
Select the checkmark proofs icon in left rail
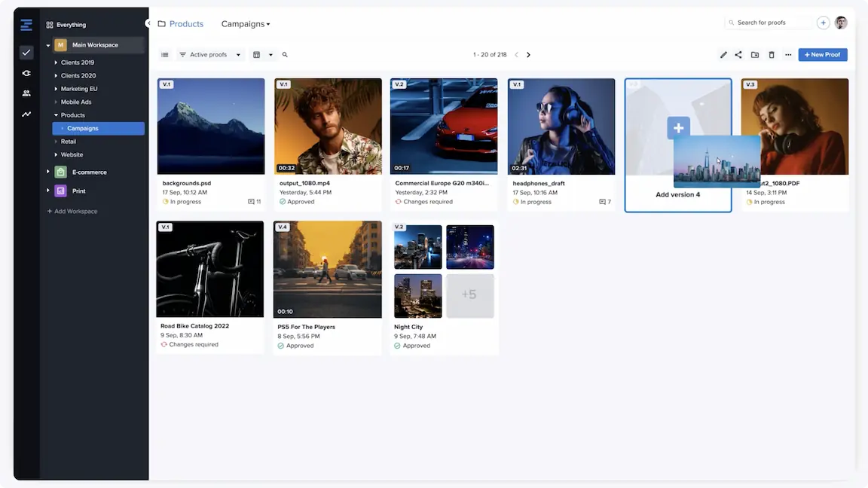tap(26, 53)
